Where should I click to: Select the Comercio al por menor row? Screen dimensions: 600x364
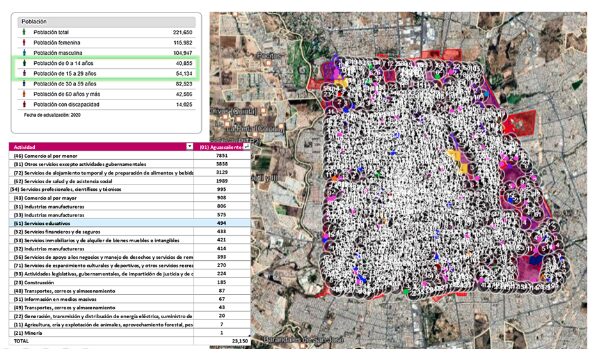pos(130,156)
